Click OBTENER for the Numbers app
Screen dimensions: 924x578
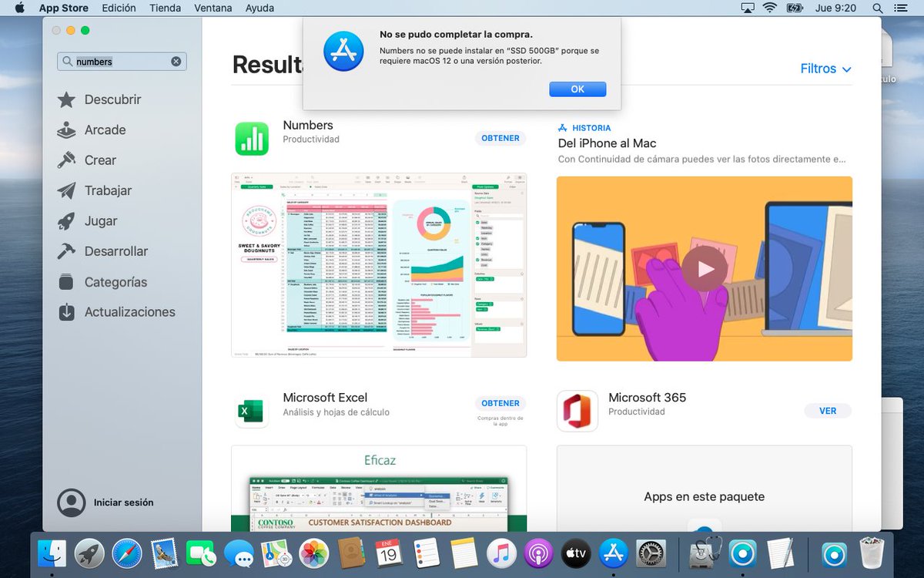500,138
